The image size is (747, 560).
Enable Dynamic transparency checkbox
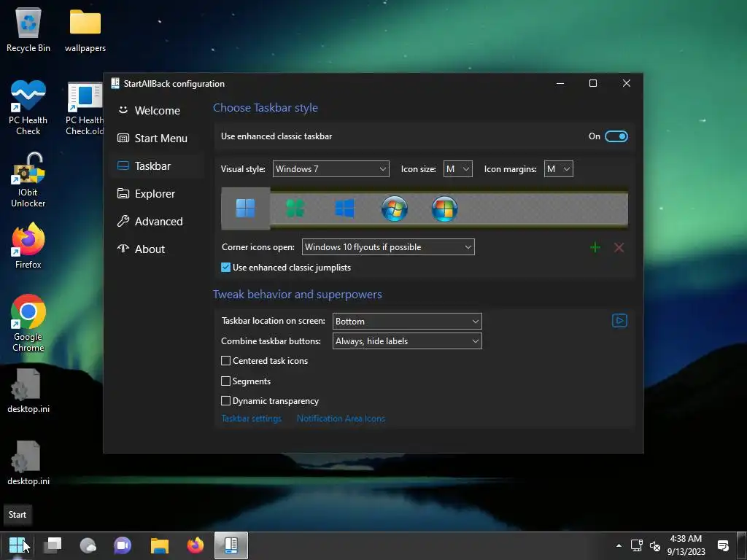click(226, 401)
